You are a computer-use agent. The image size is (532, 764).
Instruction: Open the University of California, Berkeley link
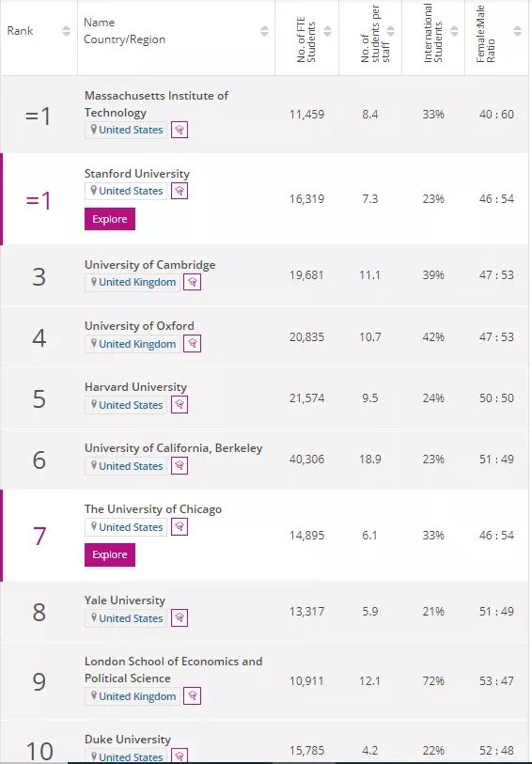(174, 448)
